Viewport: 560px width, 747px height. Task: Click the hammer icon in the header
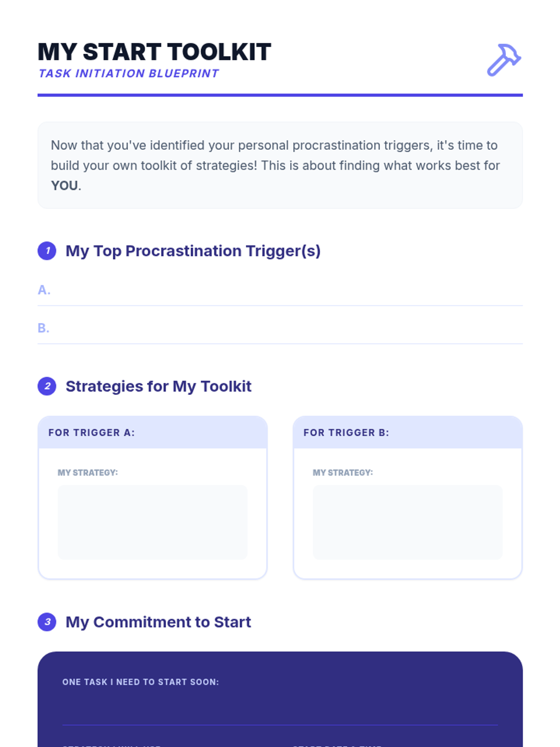coord(504,60)
